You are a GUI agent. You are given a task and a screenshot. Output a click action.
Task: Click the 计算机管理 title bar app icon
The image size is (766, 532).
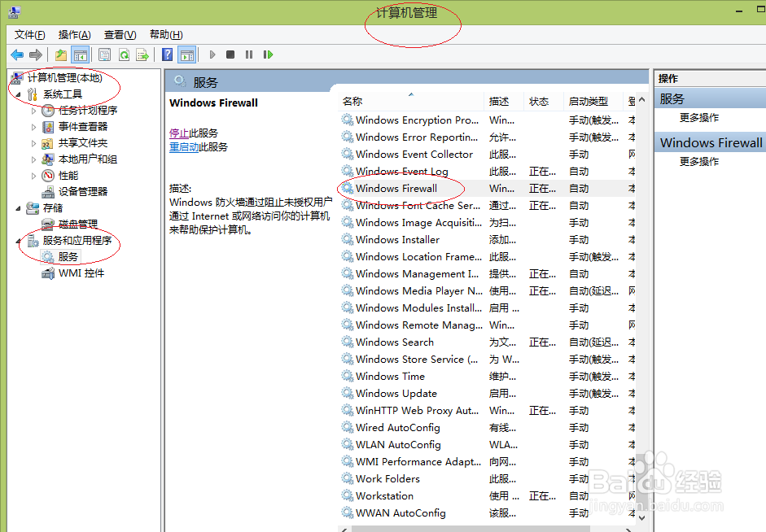(x=15, y=11)
